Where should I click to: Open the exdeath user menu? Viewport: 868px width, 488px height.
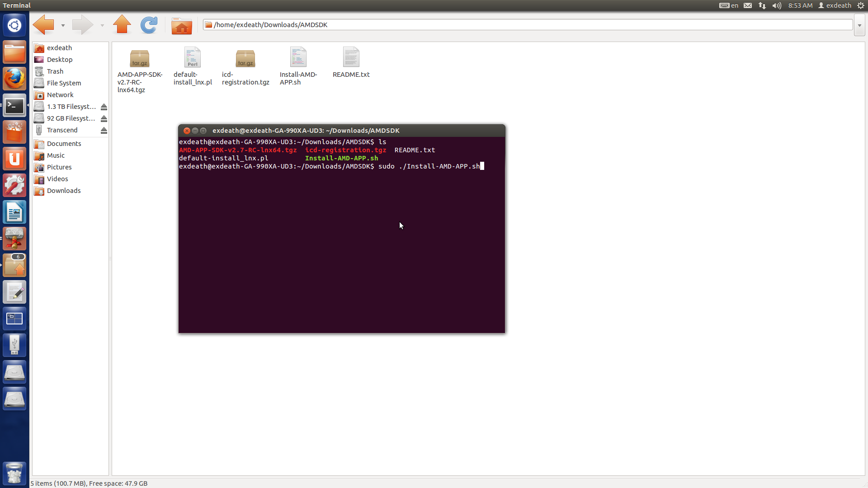[x=835, y=5]
